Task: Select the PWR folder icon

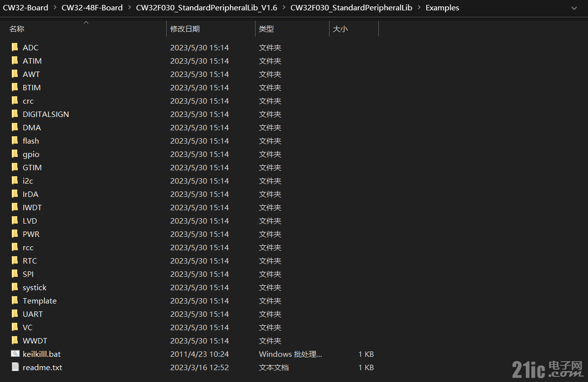Action: (x=15, y=234)
